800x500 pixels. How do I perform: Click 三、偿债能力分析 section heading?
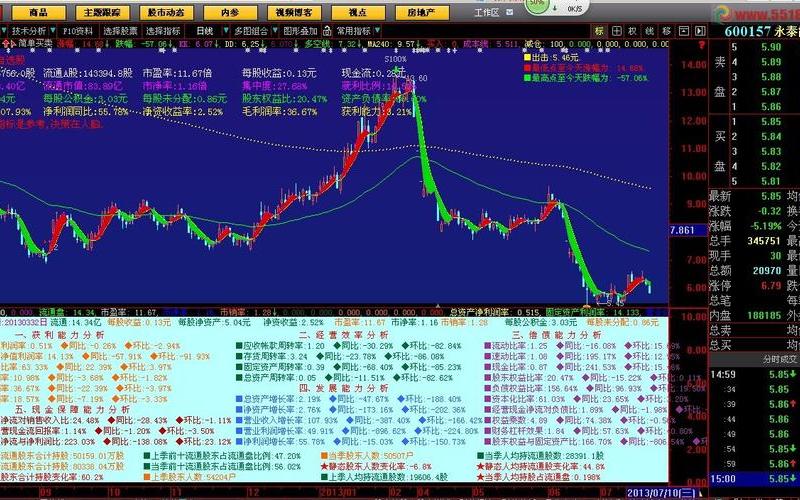pyautogui.click(x=557, y=335)
